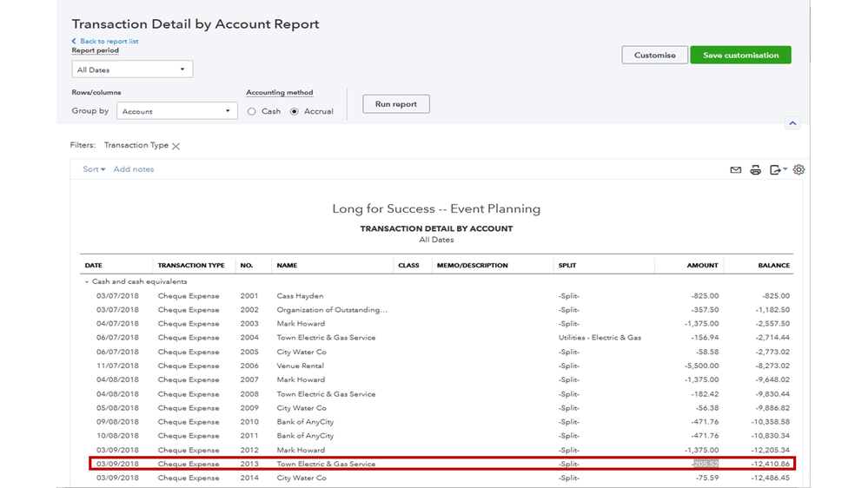
Task: Open cheque 2013 Town Electric & Gas row
Action: (x=326, y=465)
